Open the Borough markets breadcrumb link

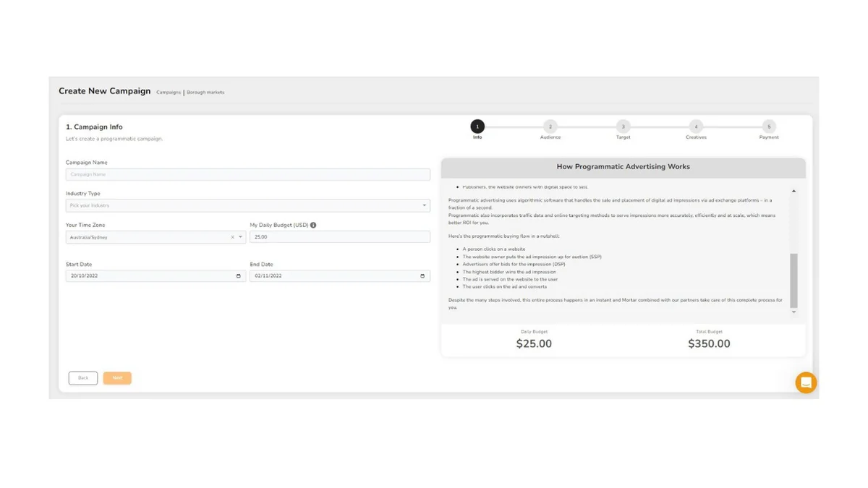pos(205,93)
